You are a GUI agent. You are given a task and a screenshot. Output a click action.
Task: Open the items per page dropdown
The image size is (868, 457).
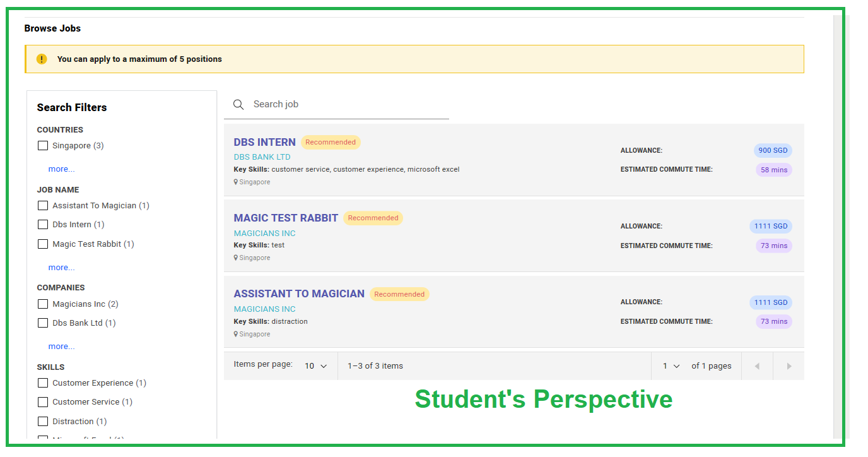tap(316, 366)
